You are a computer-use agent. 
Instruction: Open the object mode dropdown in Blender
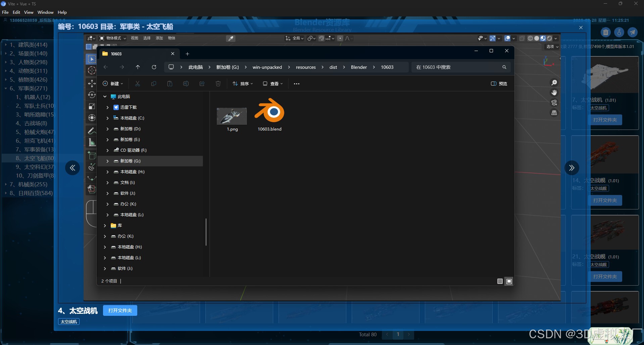point(113,38)
